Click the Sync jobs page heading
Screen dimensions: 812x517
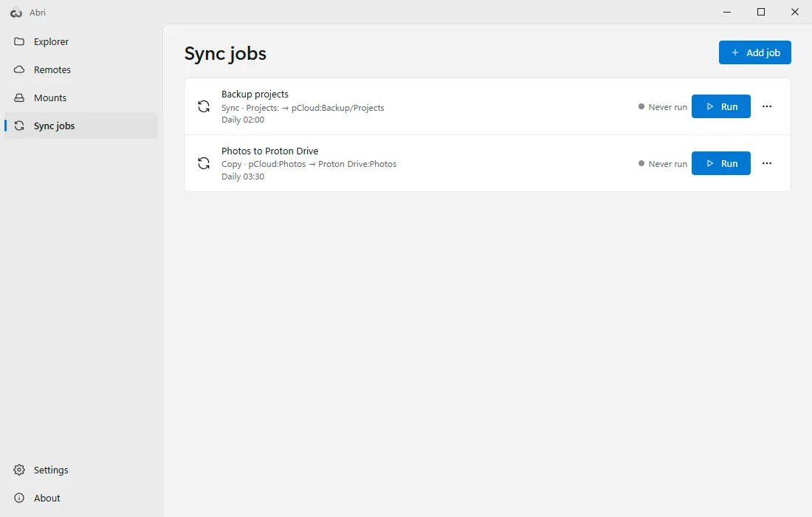[x=225, y=54]
